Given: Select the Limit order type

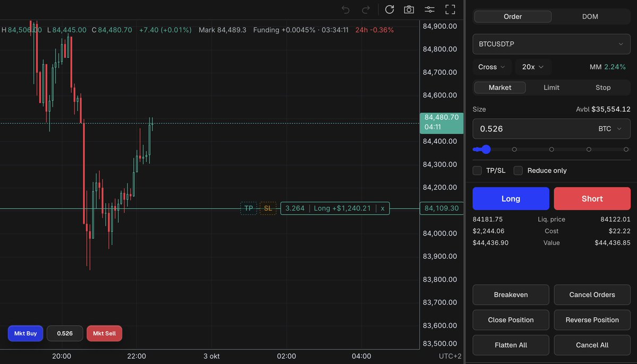Looking at the screenshot, I should pos(551,88).
